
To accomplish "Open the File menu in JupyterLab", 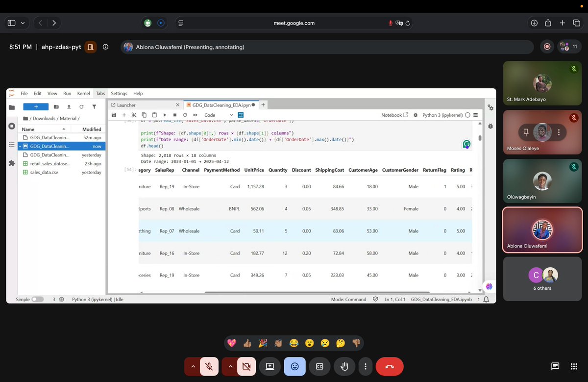I will pyautogui.click(x=24, y=93).
